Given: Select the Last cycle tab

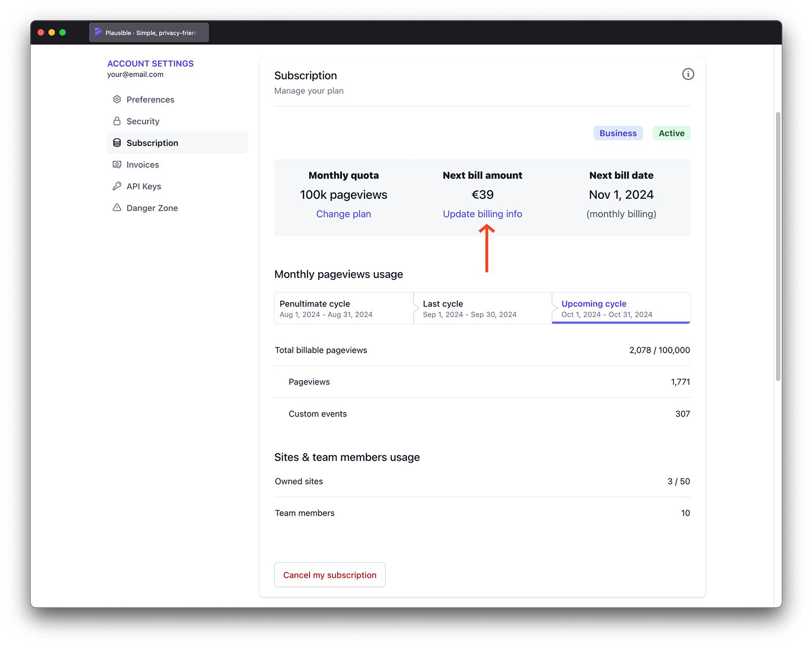Looking at the screenshot, I should coord(482,308).
